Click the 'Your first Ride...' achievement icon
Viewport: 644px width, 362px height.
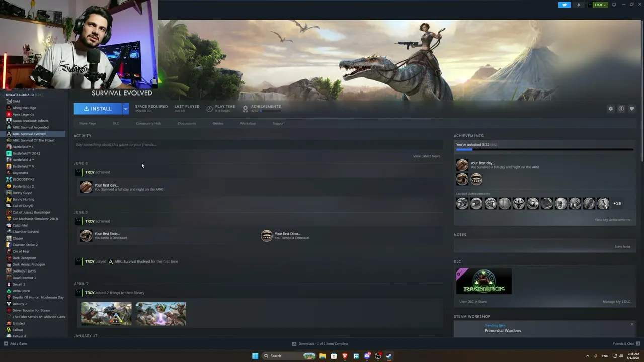point(86,236)
